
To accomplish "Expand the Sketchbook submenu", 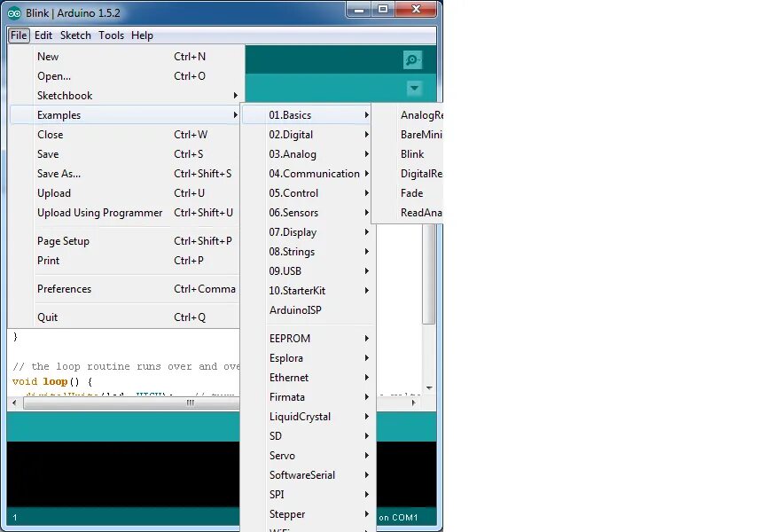I will coord(125,96).
